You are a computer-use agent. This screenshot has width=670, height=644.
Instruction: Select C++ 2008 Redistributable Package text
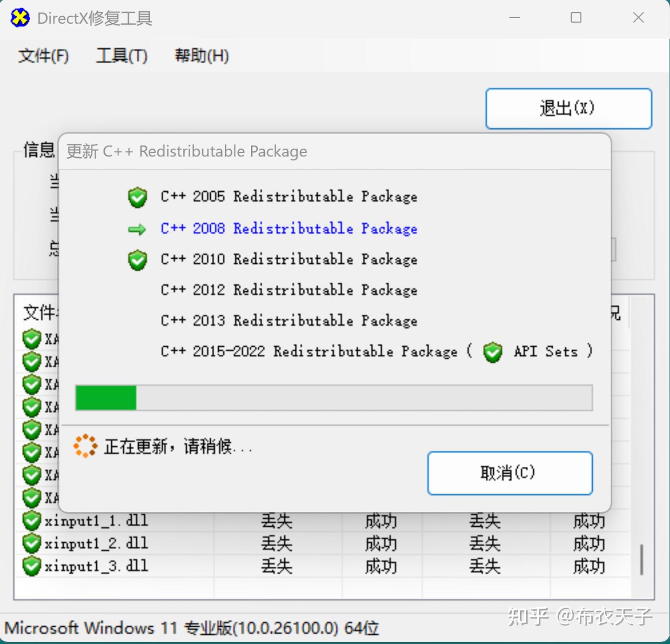pyautogui.click(x=289, y=228)
